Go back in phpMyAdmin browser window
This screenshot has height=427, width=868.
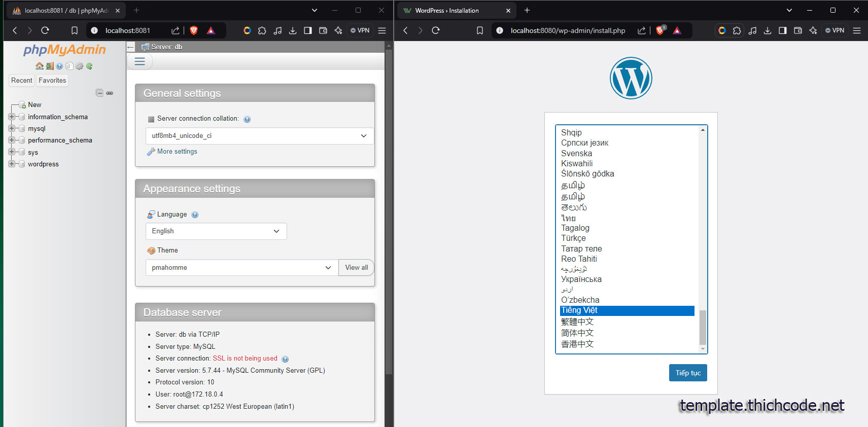[15, 30]
